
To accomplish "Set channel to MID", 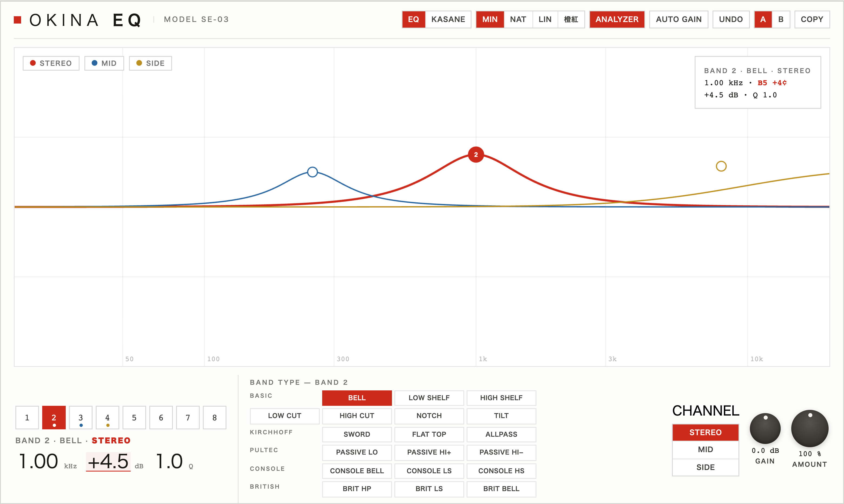I will [705, 450].
